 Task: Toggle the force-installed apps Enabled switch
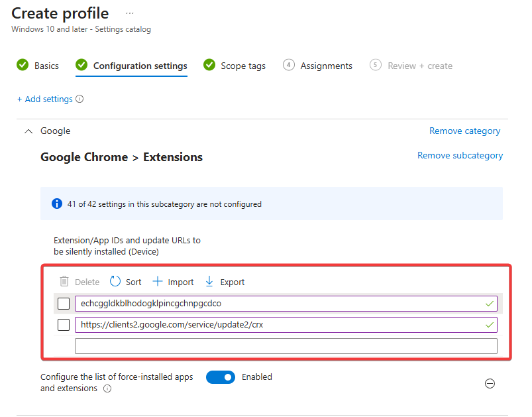(221, 377)
